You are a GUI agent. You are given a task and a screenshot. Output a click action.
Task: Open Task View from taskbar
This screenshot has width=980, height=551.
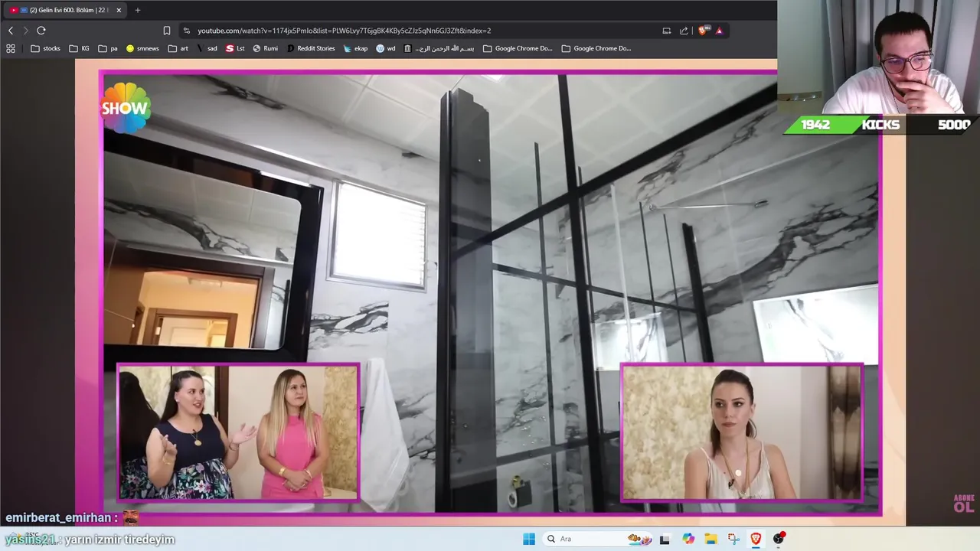click(665, 539)
